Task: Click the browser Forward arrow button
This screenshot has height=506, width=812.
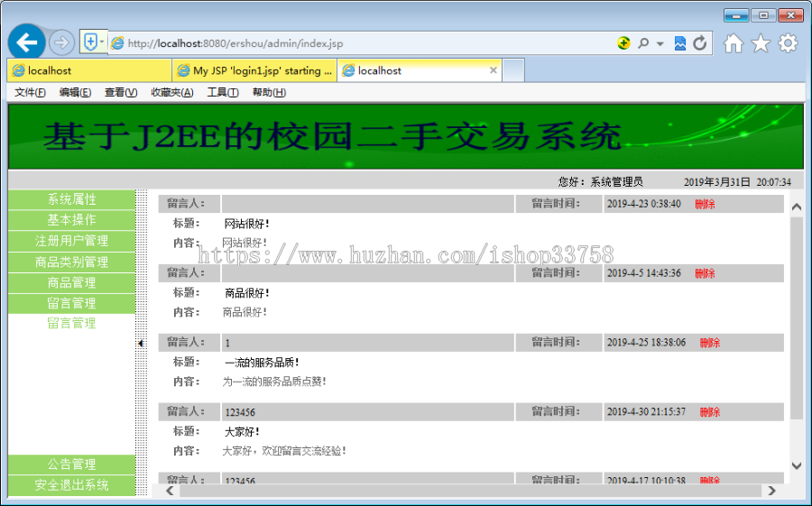Action: coord(61,42)
